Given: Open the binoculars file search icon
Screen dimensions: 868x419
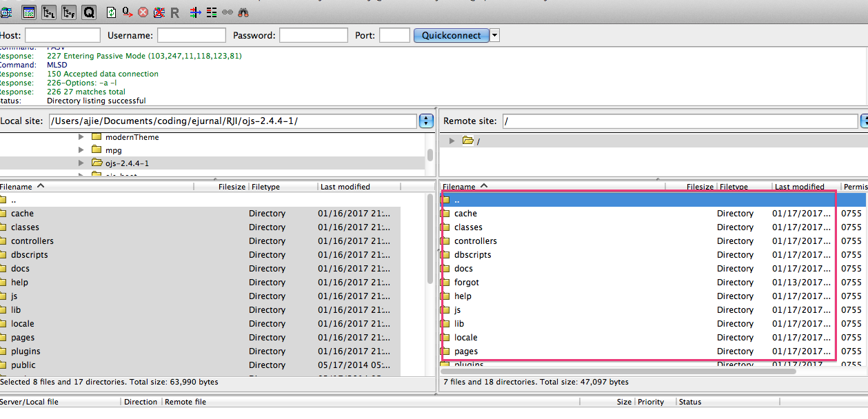Looking at the screenshot, I should point(243,12).
